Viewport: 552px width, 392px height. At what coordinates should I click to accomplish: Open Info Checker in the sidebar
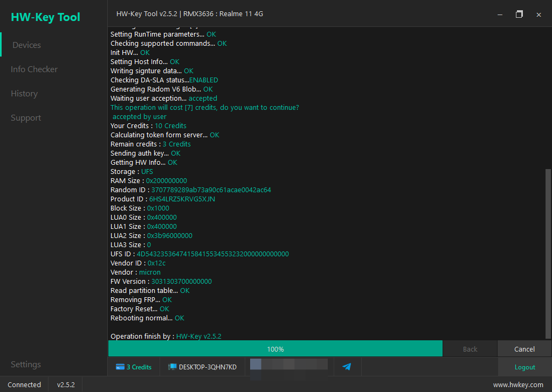pos(34,69)
